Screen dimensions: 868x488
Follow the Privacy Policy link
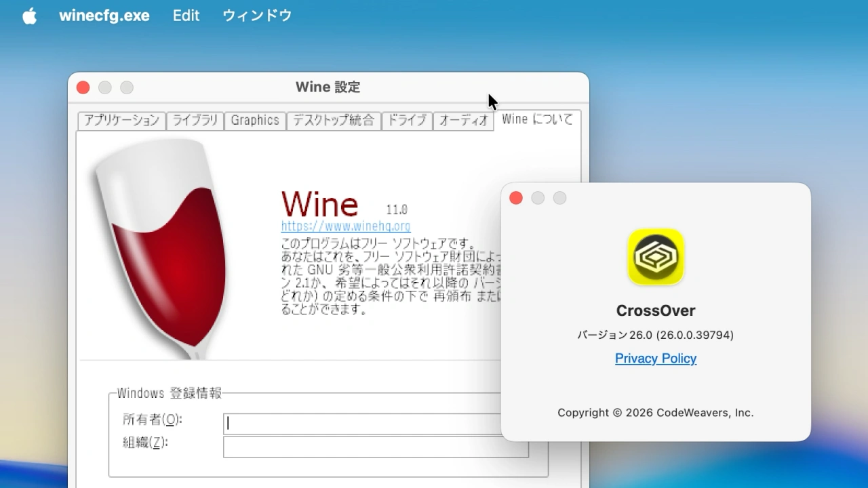coord(655,359)
